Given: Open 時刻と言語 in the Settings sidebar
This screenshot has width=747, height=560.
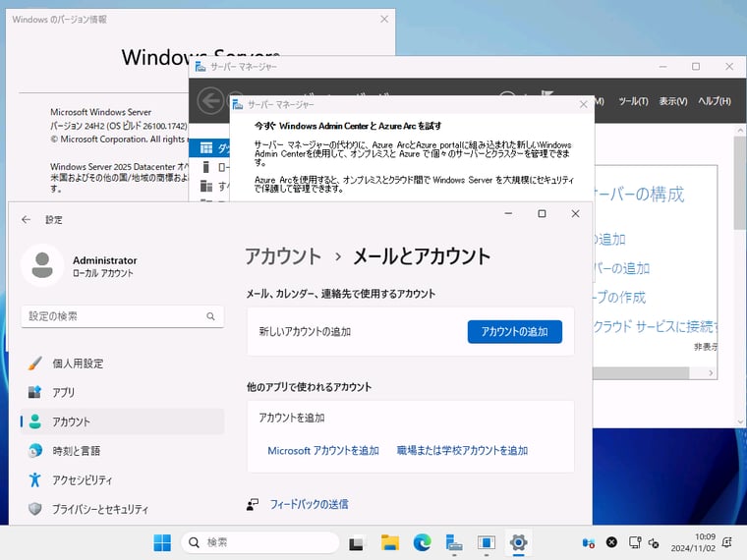Looking at the screenshot, I should point(122,451).
